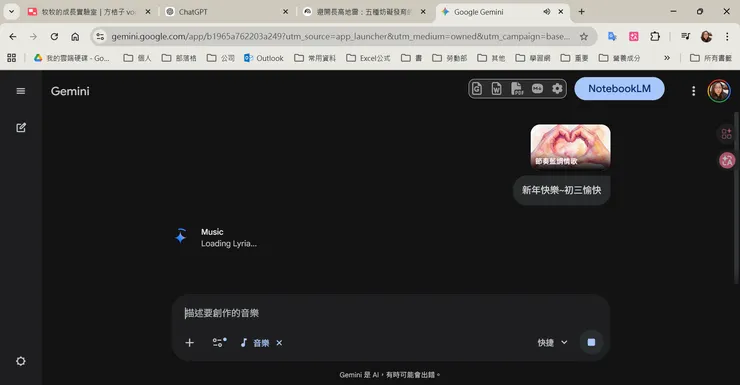Open site information icon in address bar
Image resolution: width=740 pixels, height=385 pixels.
pyautogui.click(x=100, y=36)
